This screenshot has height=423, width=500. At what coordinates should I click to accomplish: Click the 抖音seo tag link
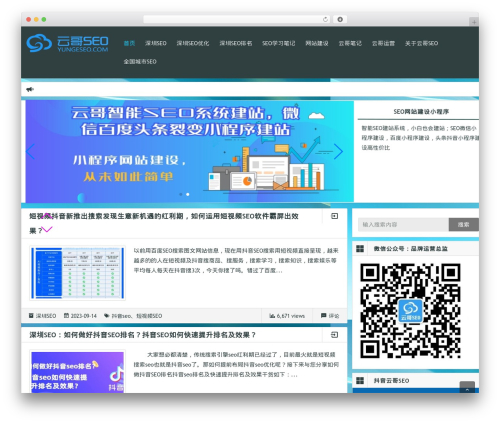(x=121, y=316)
